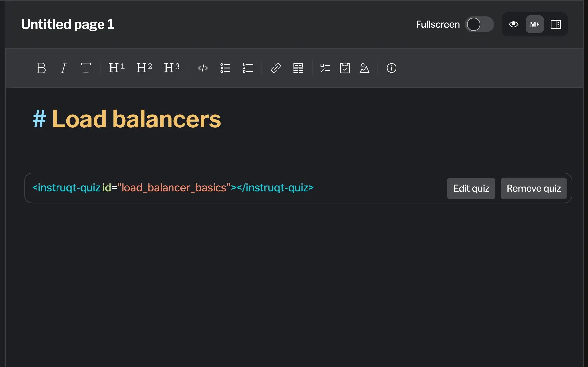Insert a numbered list
The width and height of the screenshot is (588, 367).
point(248,68)
